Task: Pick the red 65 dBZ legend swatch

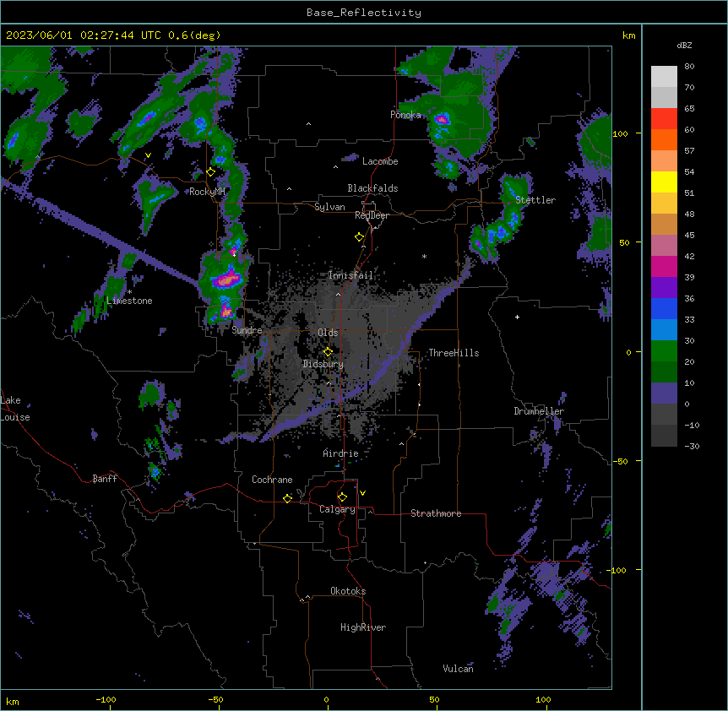Action: tap(664, 118)
